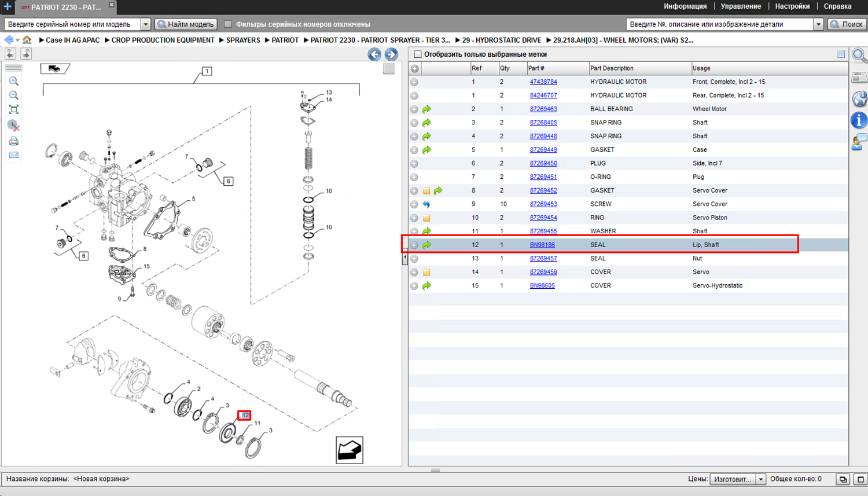This screenshot has width=868, height=496.
Task: Click the 'Servo-Hydrostatic' usage cell
Action: coord(718,286)
